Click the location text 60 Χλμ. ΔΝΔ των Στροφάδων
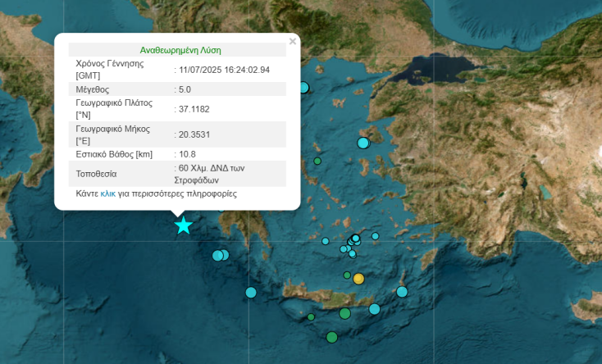The height and width of the screenshot is (364, 602). [x=210, y=174]
